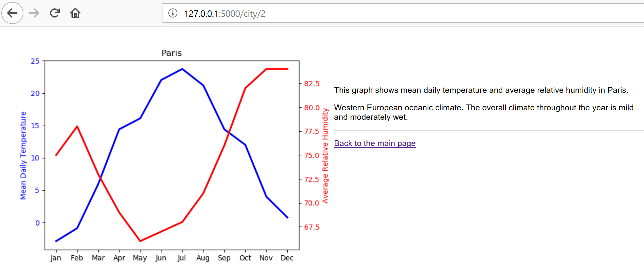Click the red humidity tick label '77.5'
Image resolution: width=644 pixels, height=269 pixels.
pos(312,131)
